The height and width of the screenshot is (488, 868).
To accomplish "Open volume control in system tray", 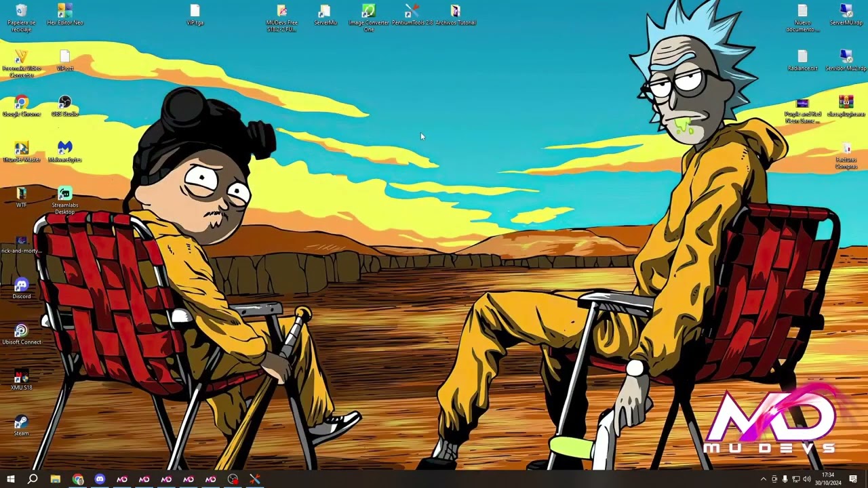I will point(806,479).
